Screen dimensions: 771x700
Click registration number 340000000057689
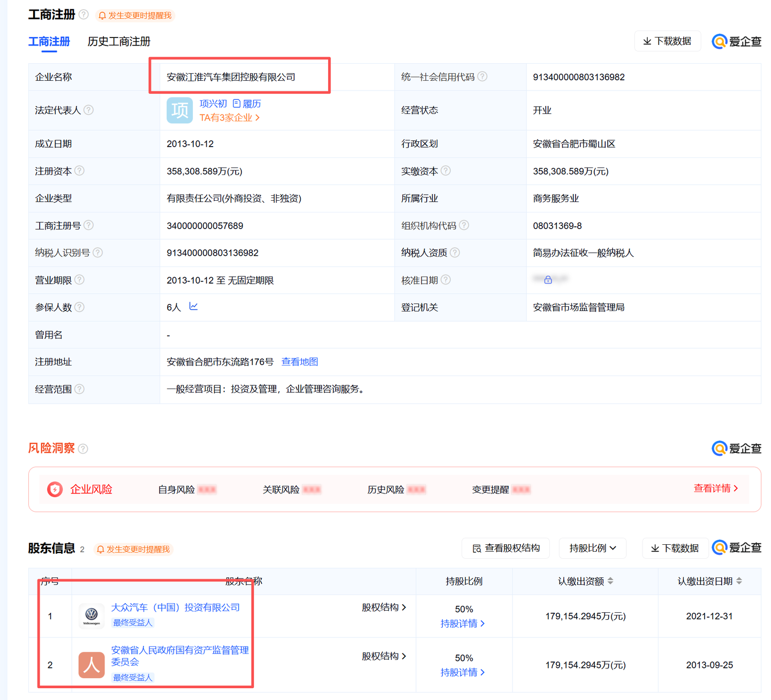[x=205, y=226]
